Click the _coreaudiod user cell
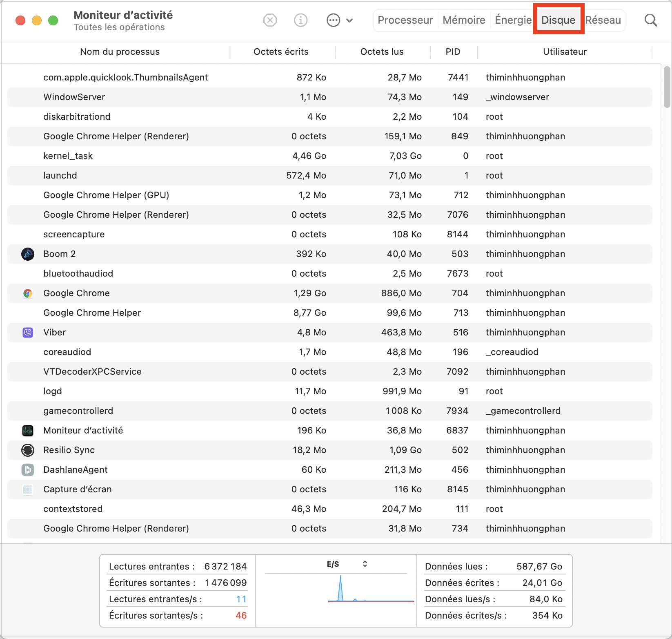The image size is (672, 639). pyautogui.click(x=512, y=352)
